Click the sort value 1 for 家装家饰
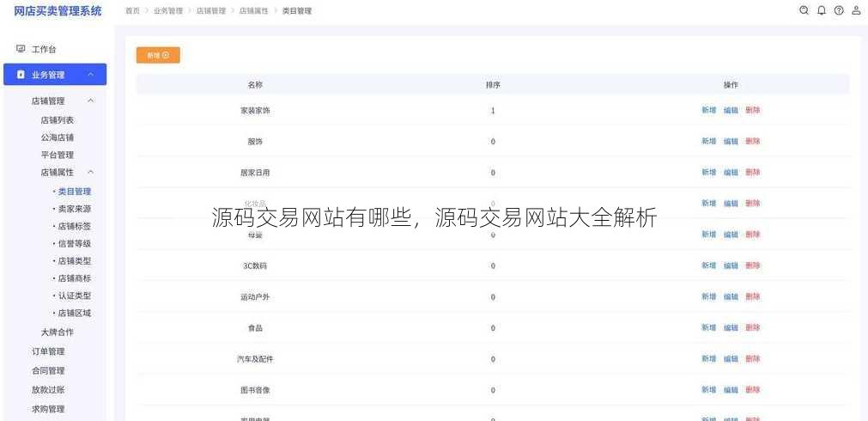This screenshot has height=421, width=868. point(493,110)
